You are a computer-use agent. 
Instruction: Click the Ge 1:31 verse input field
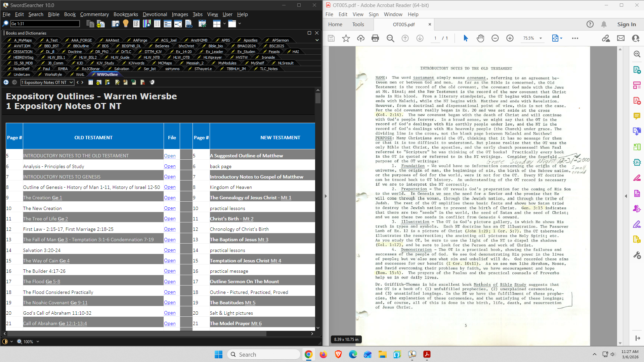pyautogui.click(x=45, y=23)
